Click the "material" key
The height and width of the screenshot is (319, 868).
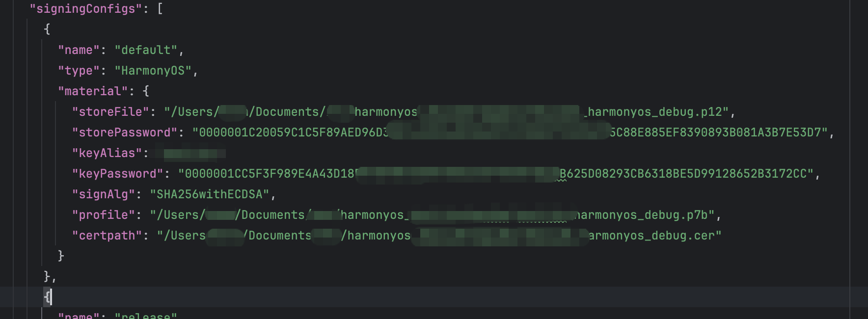pos(93,91)
